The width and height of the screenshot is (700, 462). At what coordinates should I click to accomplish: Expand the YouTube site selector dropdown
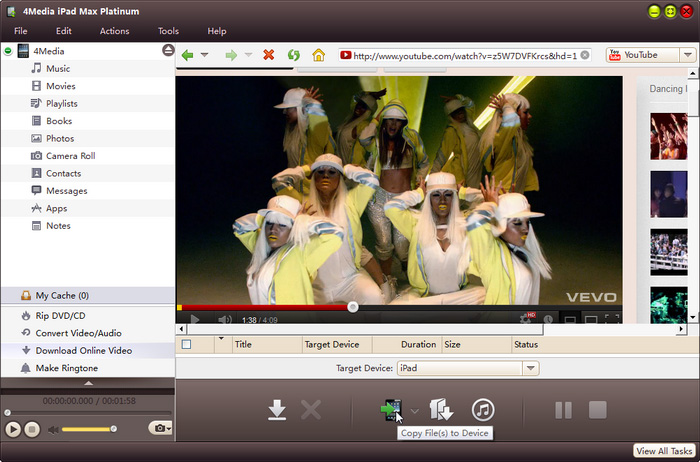tap(688, 55)
